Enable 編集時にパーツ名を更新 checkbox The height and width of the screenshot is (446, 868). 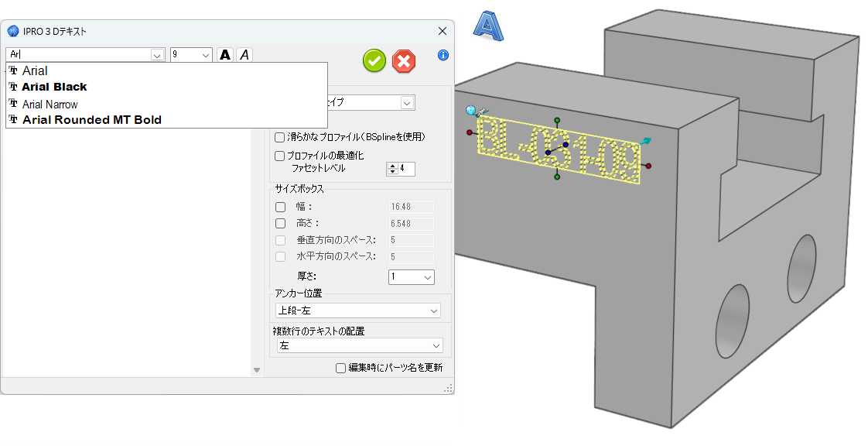[341, 368]
